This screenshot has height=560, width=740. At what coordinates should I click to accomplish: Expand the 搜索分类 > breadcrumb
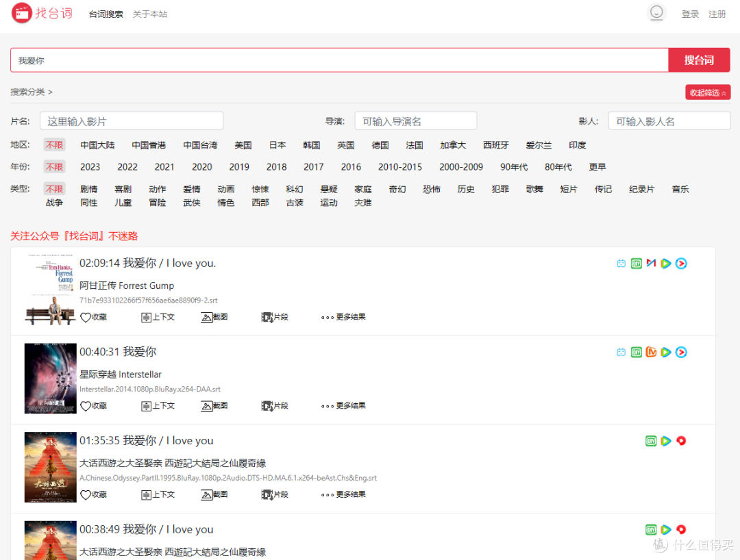coord(32,92)
